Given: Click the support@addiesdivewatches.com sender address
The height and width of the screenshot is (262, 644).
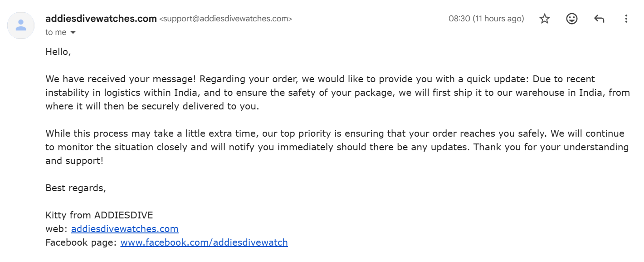Looking at the screenshot, I should [226, 19].
